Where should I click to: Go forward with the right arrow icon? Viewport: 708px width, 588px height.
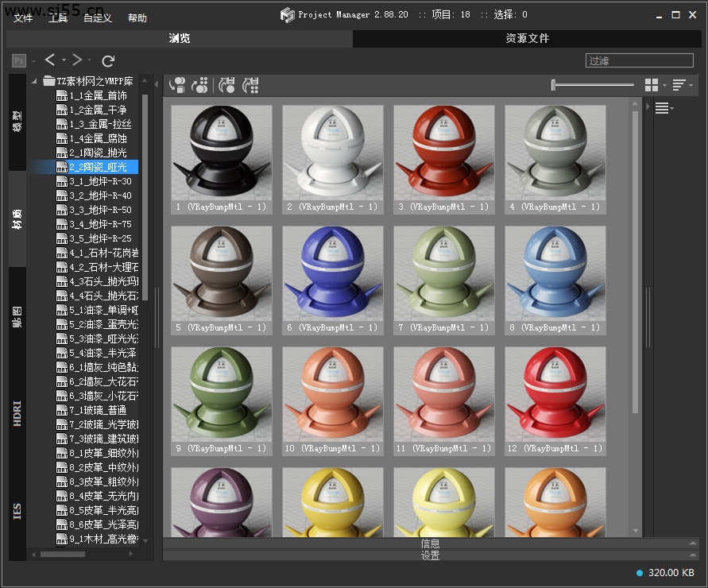pyautogui.click(x=77, y=60)
